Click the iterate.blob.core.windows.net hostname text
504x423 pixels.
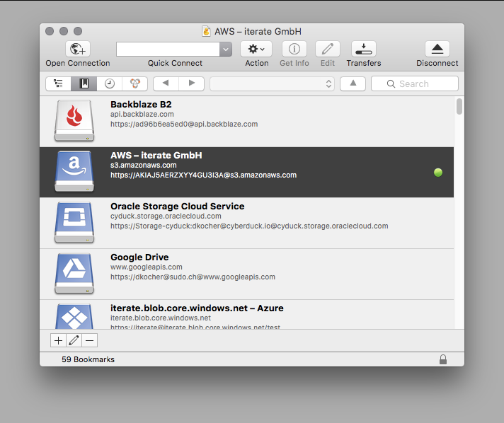[x=161, y=318]
